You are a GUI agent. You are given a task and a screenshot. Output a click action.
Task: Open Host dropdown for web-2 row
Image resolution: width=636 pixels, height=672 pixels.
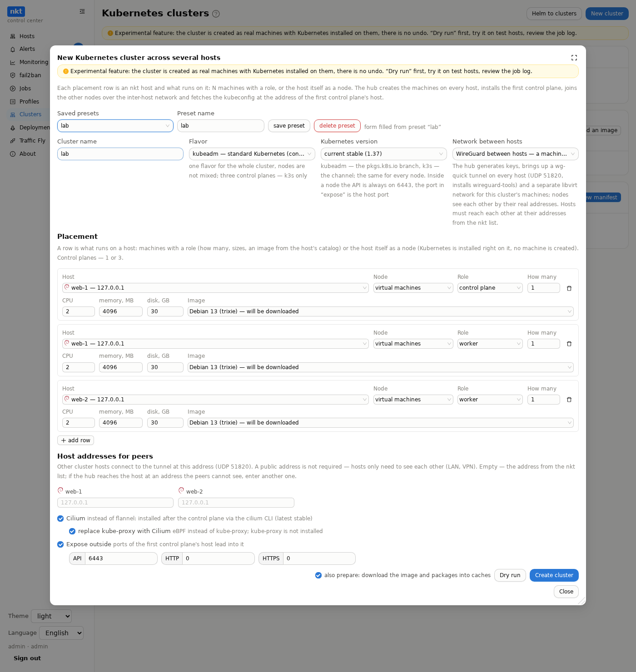[x=215, y=400]
